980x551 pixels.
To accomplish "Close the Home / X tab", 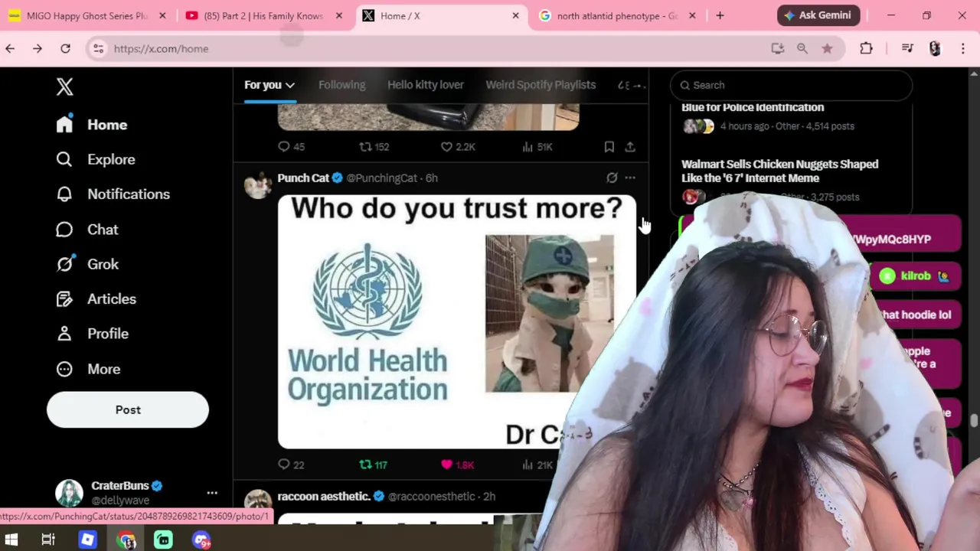I will point(515,15).
